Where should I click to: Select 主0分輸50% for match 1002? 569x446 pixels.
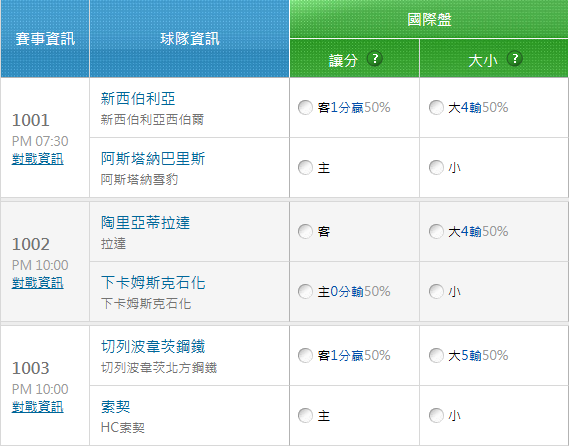tap(305, 291)
